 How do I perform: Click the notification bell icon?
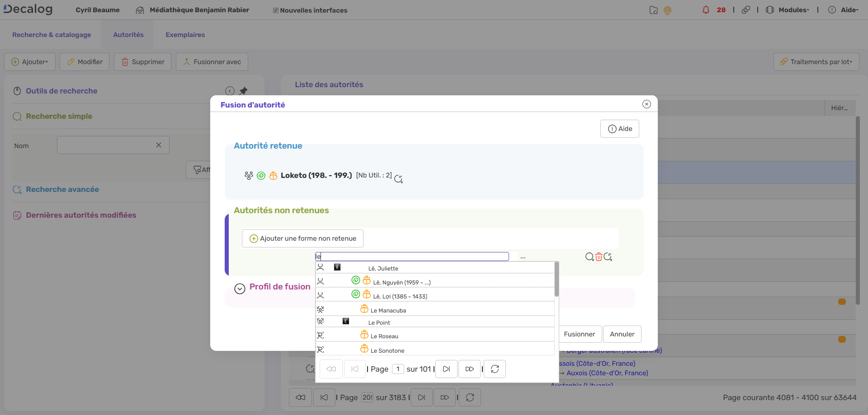coord(706,10)
